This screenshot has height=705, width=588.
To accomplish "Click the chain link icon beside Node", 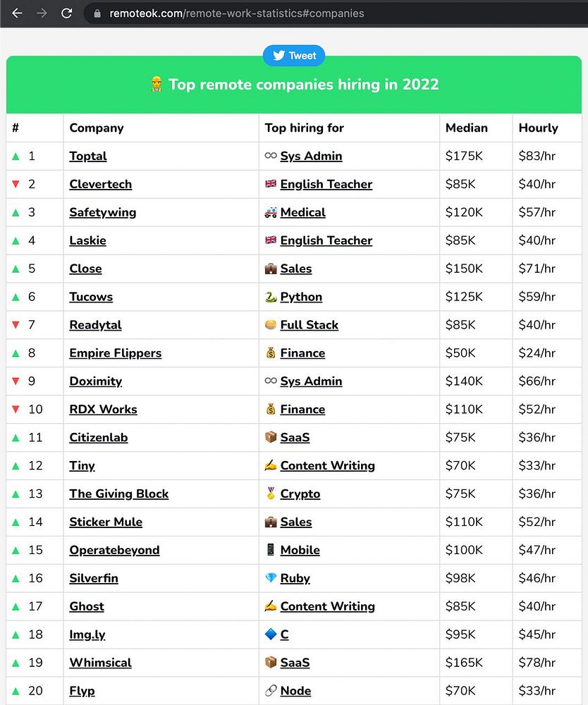I will pos(271,691).
